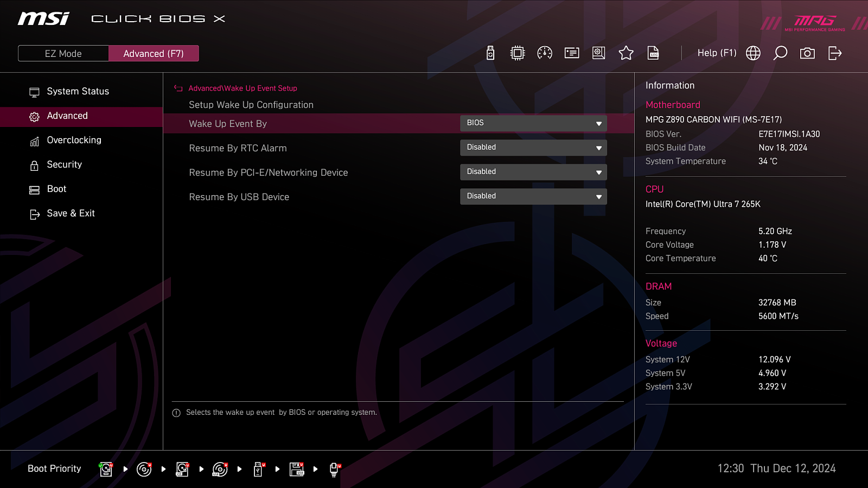
Task: Select the Resume By RTC Alarm label
Action: (238, 149)
